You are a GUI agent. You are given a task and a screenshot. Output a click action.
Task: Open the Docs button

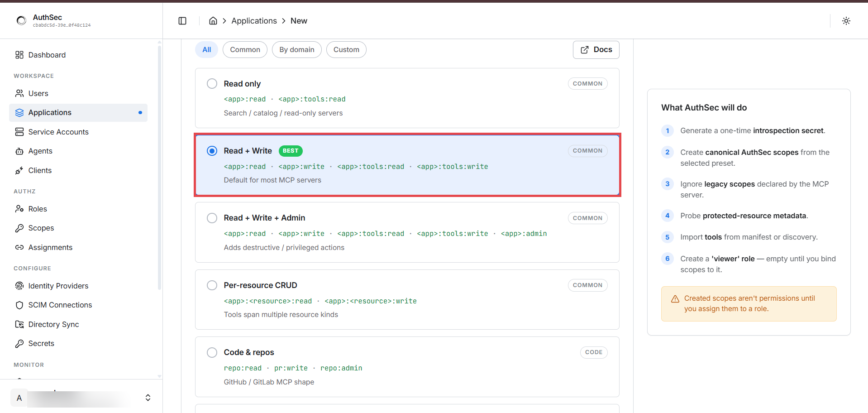pyautogui.click(x=596, y=50)
